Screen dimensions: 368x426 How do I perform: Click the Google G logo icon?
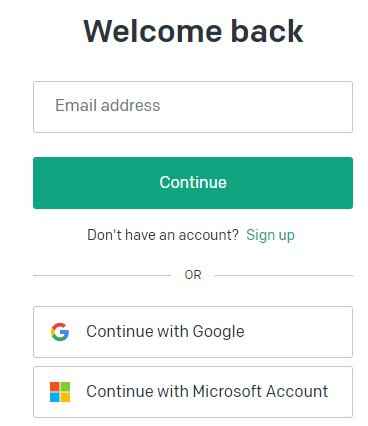tap(60, 332)
